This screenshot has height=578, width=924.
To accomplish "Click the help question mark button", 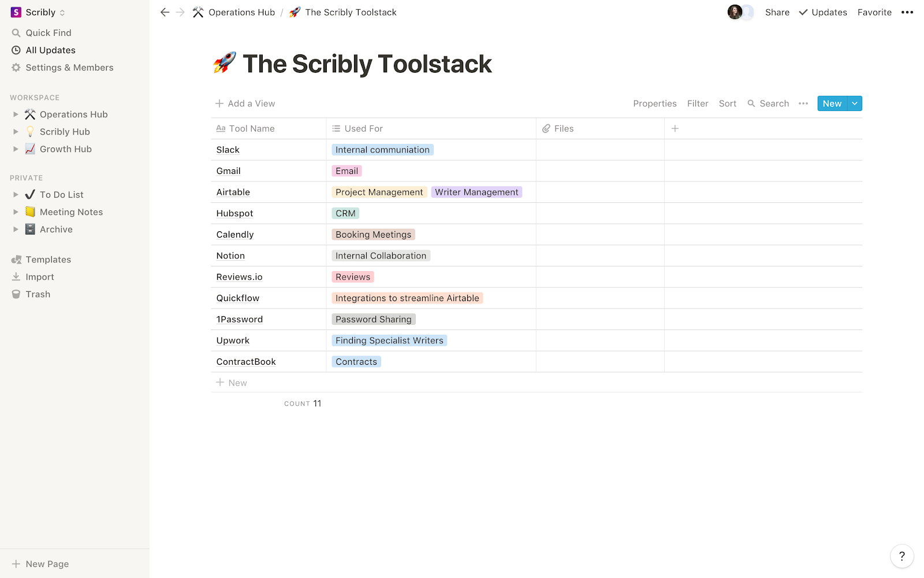I will 901,556.
